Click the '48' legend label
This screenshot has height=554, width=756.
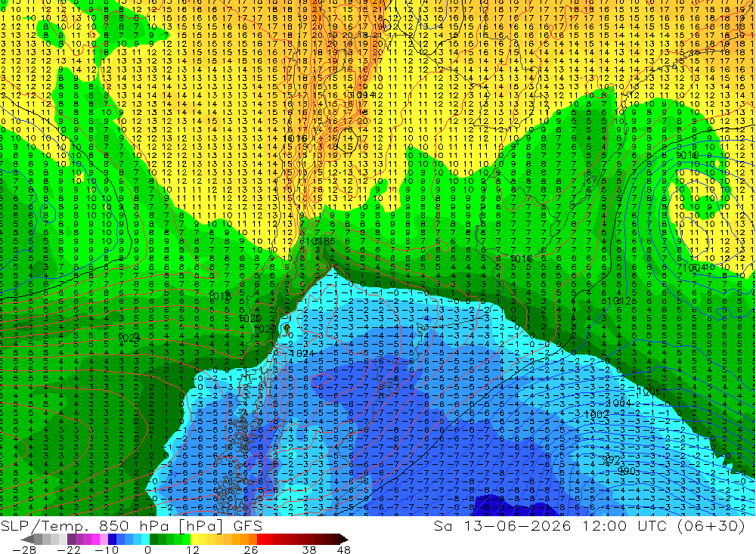343,549
